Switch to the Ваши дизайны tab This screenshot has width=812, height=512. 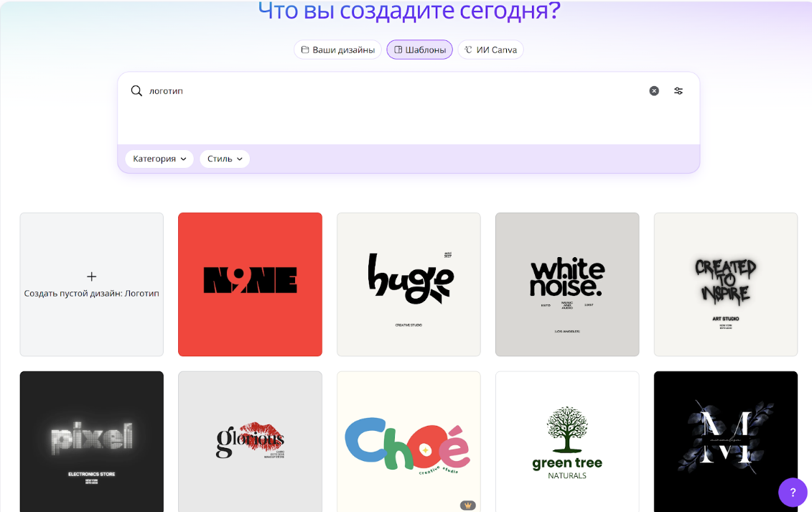(337, 50)
